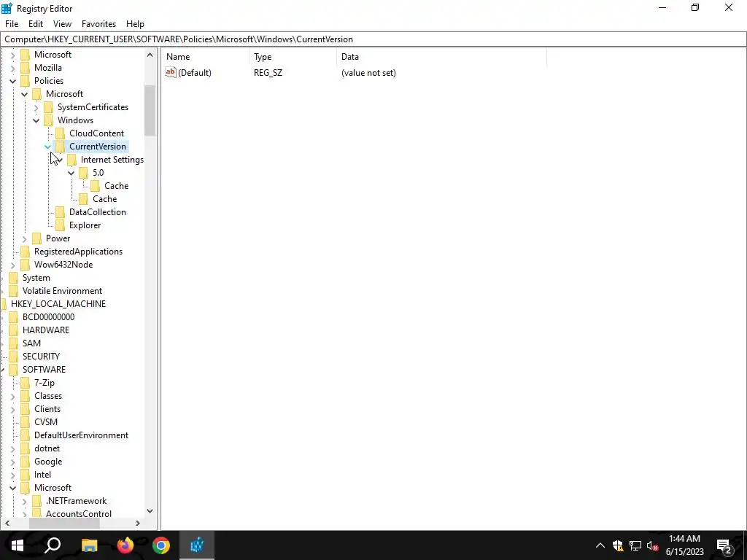
Task: Open taskbar Search
Action: coord(53,545)
